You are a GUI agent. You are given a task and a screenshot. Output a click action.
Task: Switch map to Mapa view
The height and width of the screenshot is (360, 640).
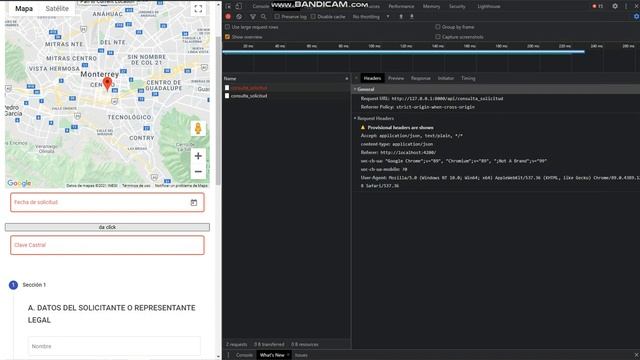click(24, 9)
